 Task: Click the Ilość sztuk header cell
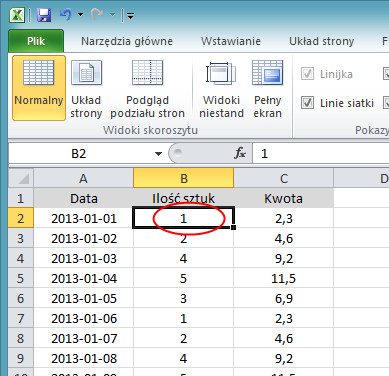click(184, 198)
